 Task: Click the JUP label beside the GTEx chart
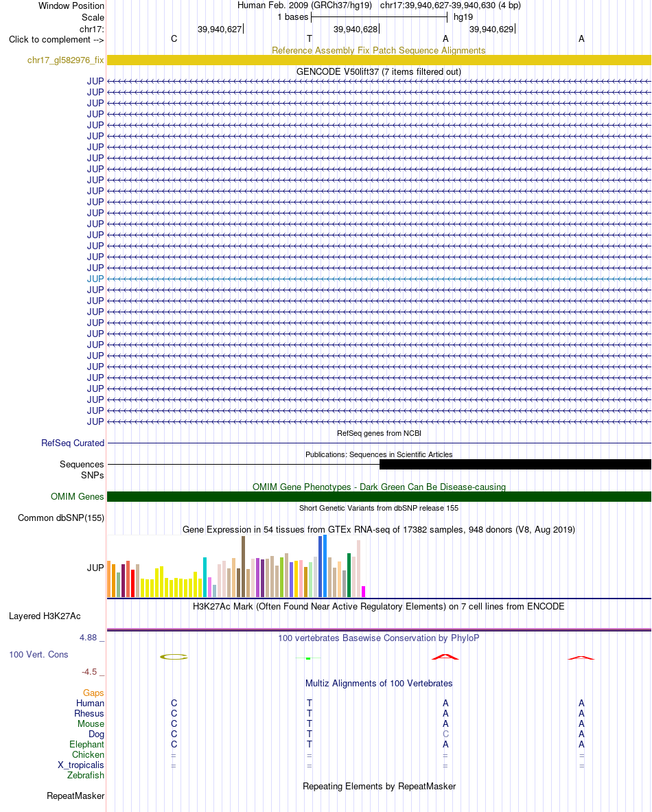(95, 568)
